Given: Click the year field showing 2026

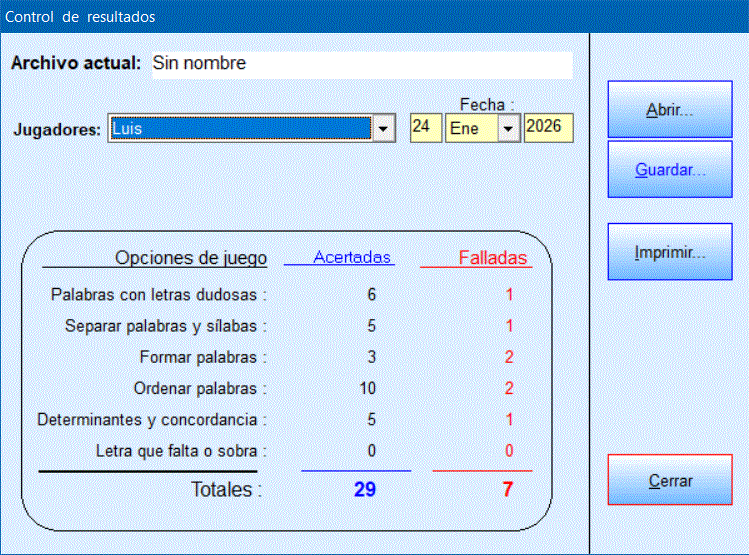Looking at the screenshot, I should (x=547, y=128).
